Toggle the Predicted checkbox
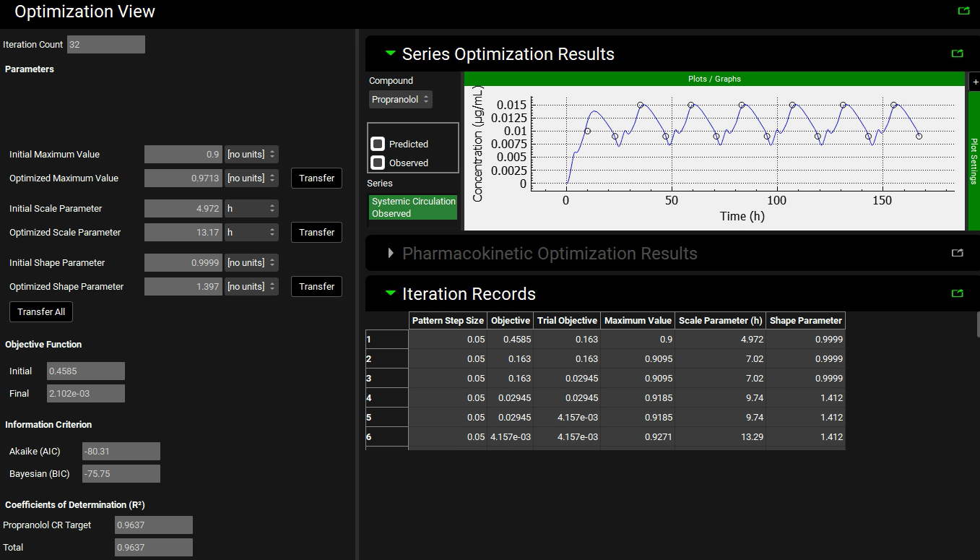 [x=378, y=144]
